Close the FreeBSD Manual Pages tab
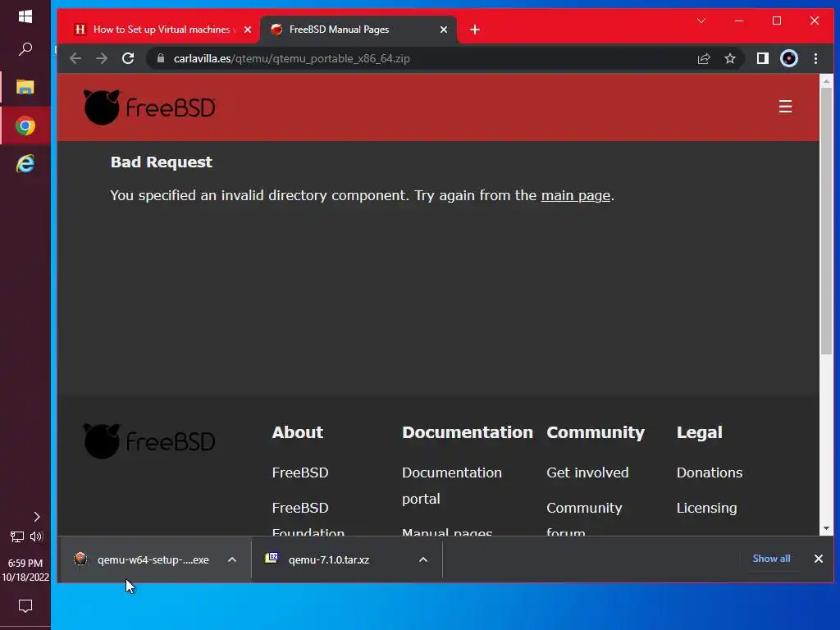The image size is (840, 630). pos(444,30)
